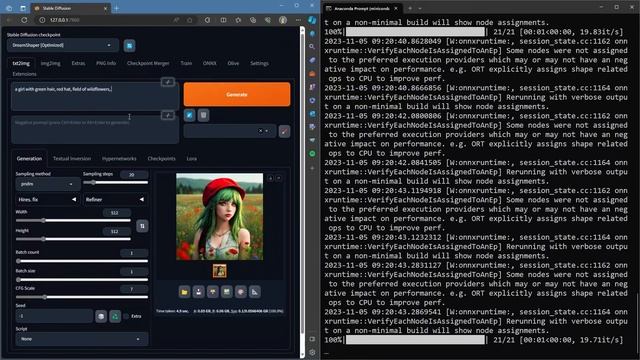Switch to the Lora tab
Screen dimensions: 640x360
coord(192,159)
